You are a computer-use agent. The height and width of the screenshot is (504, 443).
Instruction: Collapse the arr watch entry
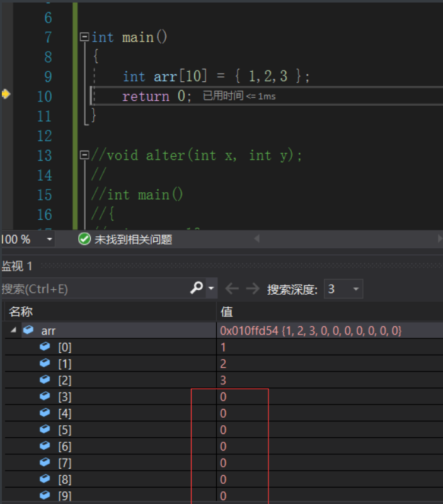pos(13,329)
